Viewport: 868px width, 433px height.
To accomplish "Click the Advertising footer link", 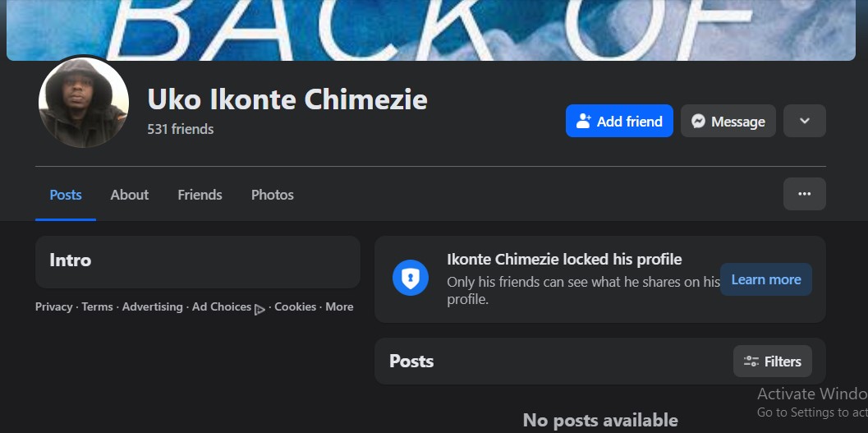I will click(x=152, y=306).
